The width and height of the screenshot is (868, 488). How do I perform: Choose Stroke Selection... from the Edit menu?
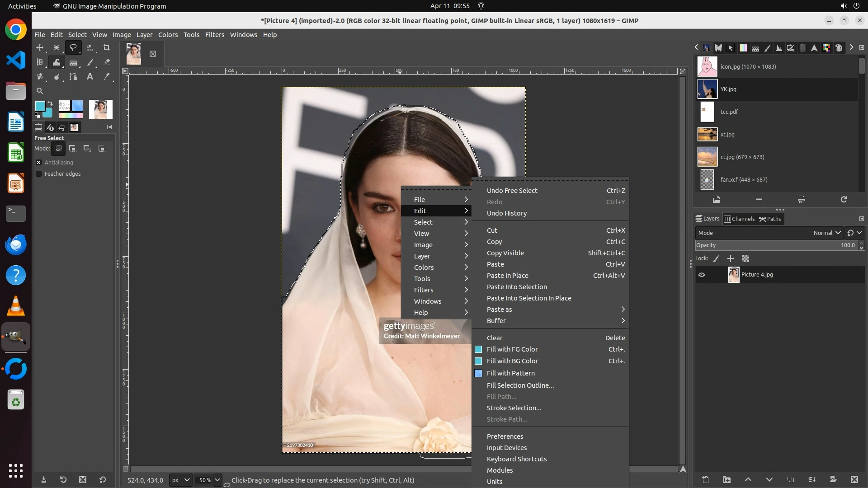(x=514, y=408)
